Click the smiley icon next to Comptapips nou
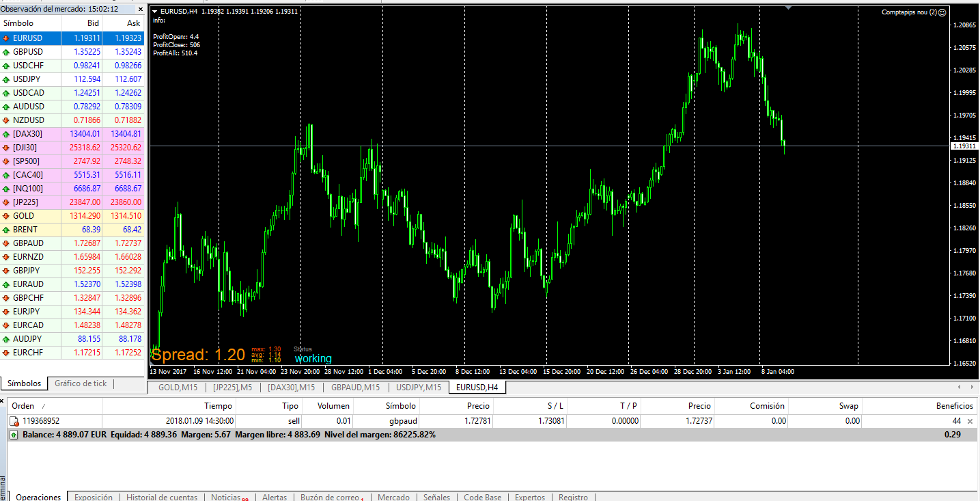The image size is (980, 501). pyautogui.click(x=942, y=12)
